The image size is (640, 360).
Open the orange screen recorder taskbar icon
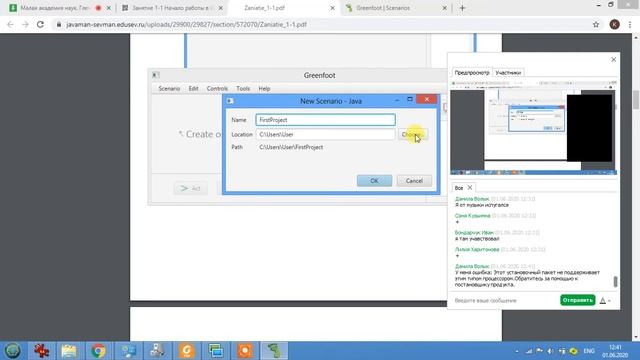[x=245, y=351]
